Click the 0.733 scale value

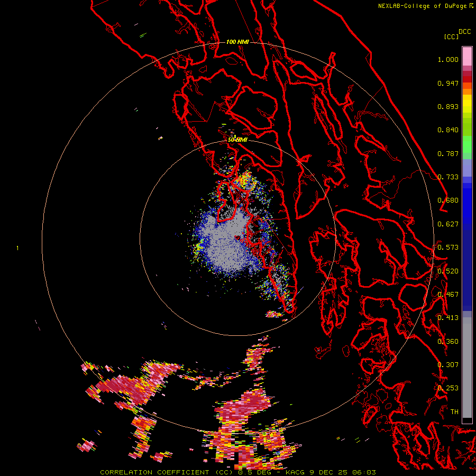[448, 177]
